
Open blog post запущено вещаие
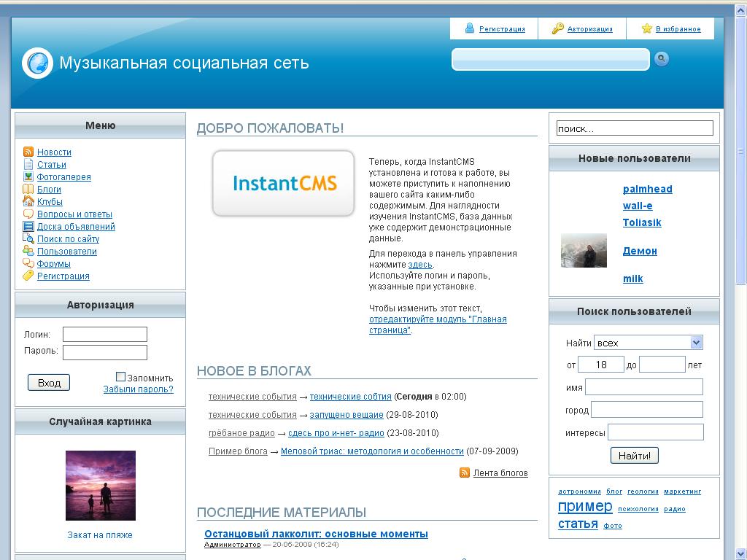[347, 415]
